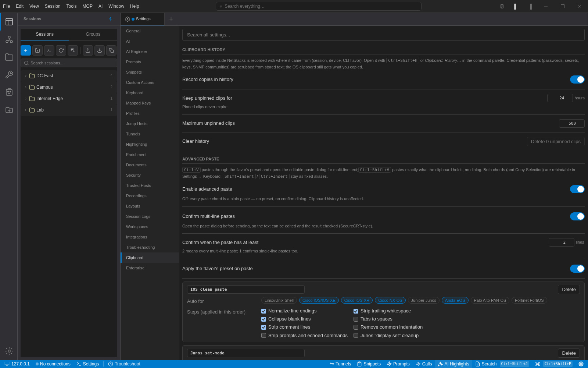Expand the Internet Edge folder
This screenshot has width=588, height=368.
pyautogui.click(x=69, y=99)
